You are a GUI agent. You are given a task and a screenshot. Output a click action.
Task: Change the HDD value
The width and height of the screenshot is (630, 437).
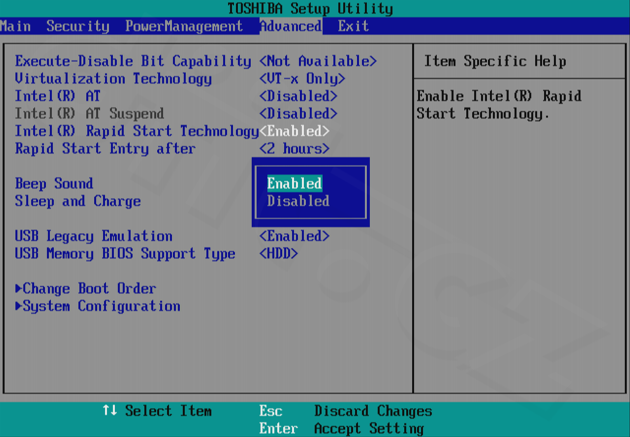278,254
